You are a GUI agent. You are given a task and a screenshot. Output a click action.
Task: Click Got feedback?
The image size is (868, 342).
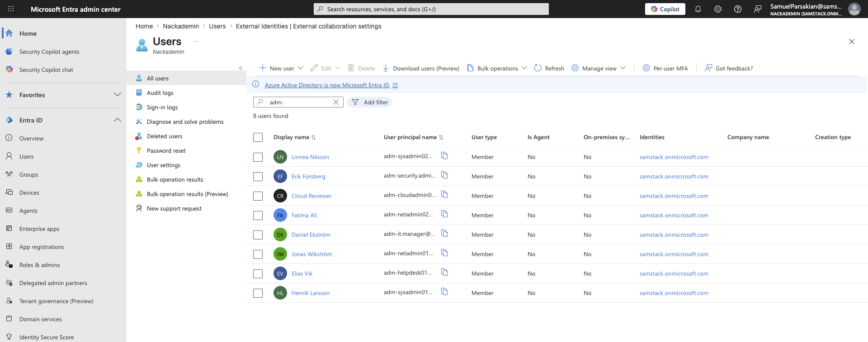coord(729,68)
